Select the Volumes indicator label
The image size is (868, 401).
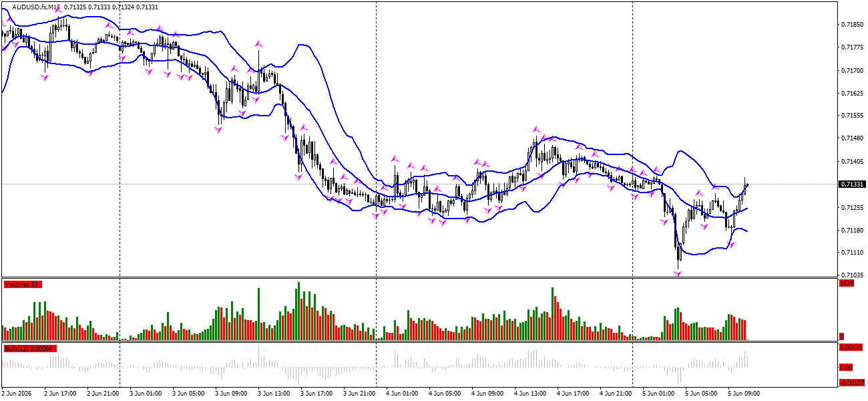click(x=23, y=285)
